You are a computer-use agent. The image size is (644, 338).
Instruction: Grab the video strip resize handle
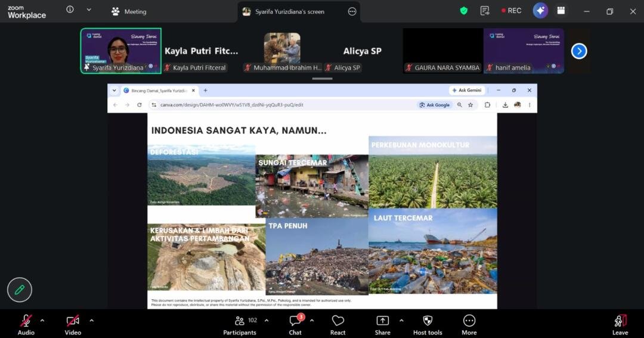pos(322,78)
